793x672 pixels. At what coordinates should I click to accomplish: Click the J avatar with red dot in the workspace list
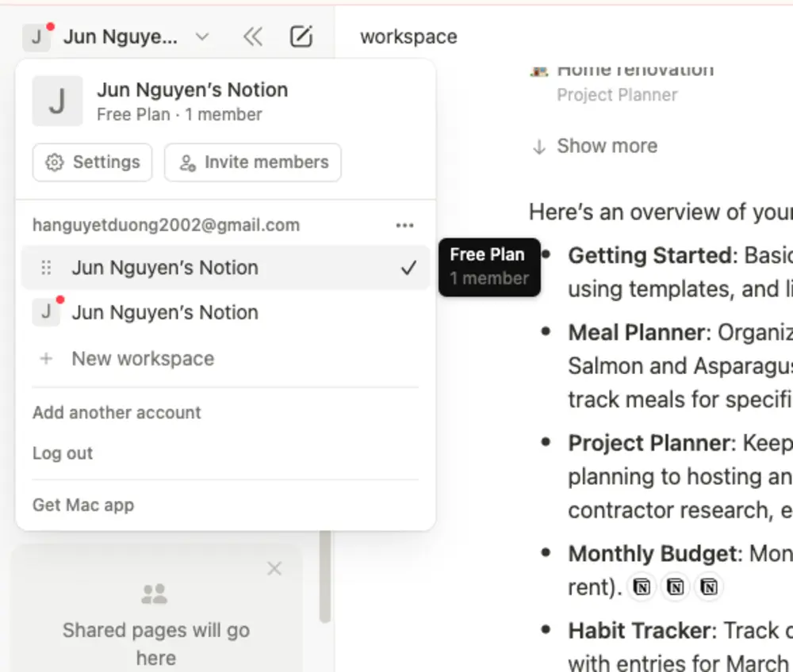coord(46,311)
